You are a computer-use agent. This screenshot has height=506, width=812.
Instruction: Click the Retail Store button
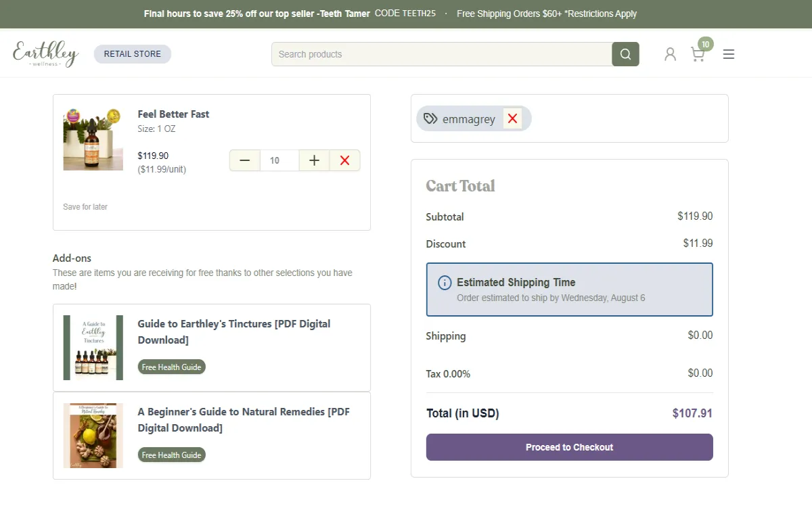pos(133,54)
